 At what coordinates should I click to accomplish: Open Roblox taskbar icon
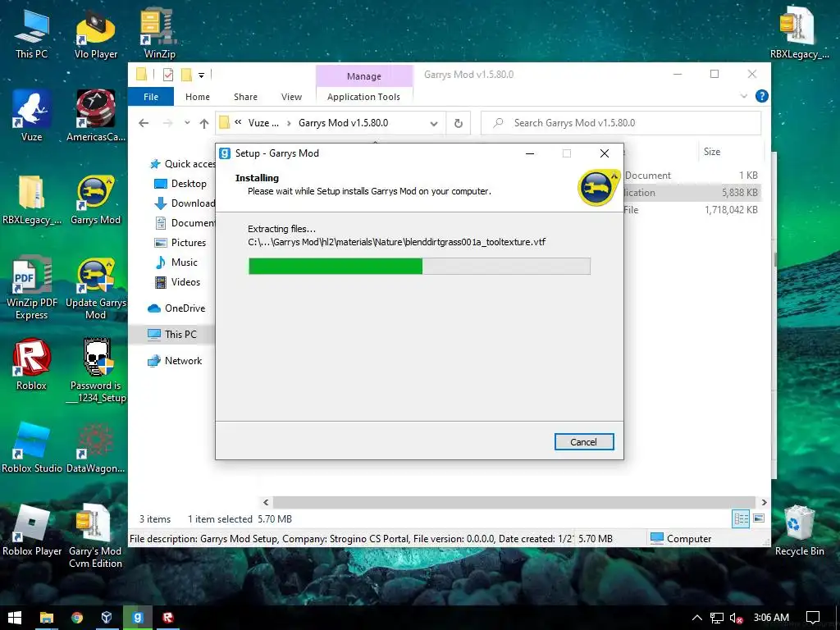point(168,618)
